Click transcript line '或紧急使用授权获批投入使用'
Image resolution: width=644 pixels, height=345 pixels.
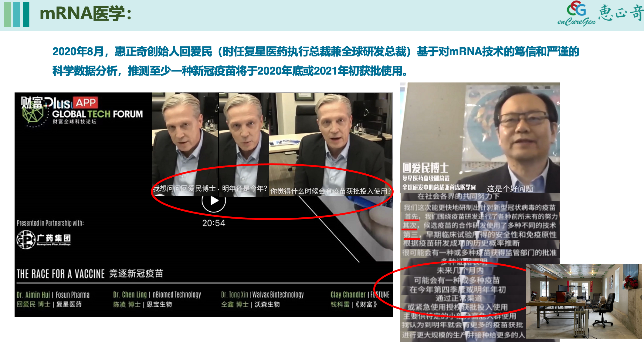coord(457,307)
